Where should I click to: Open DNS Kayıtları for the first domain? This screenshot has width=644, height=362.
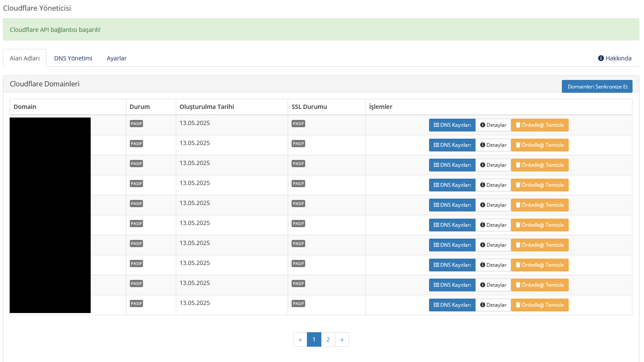click(x=452, y=125)
